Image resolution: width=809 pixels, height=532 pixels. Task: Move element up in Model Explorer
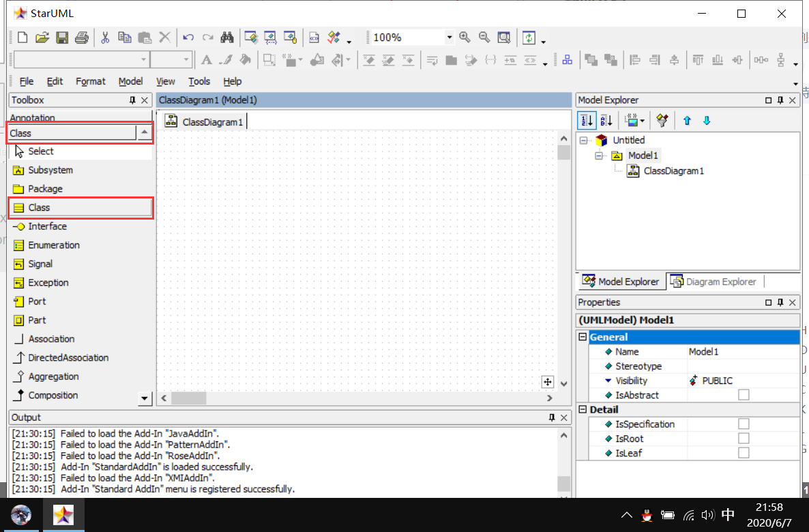[x=687, y=121]
